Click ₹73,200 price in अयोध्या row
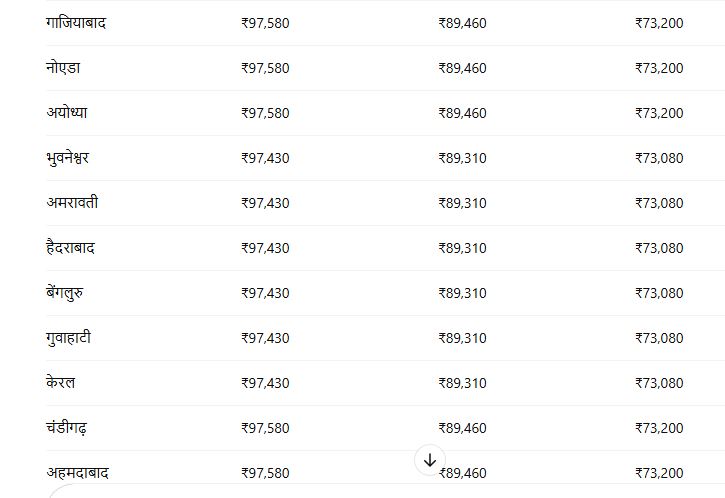The image size is (725, 498). pyautogui.click(x=659, y=113)
